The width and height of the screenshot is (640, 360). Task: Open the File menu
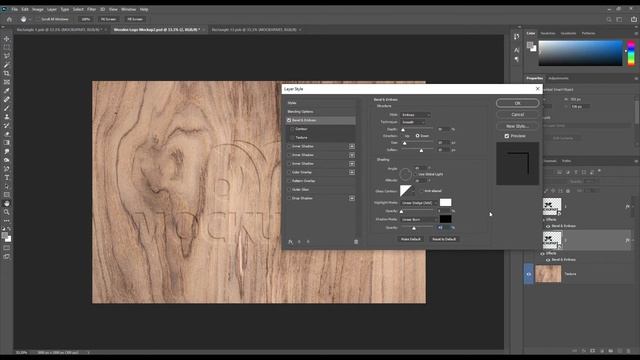[15, 9]
